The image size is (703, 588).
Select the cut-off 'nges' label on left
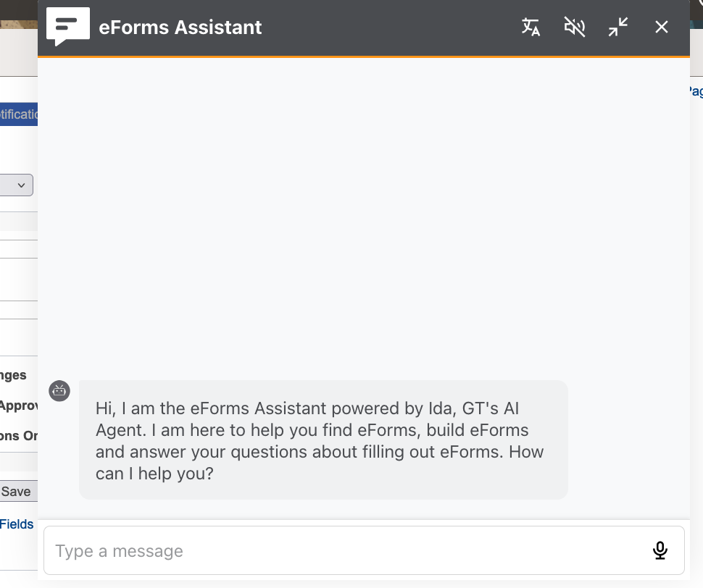click(x=14, y=375)
